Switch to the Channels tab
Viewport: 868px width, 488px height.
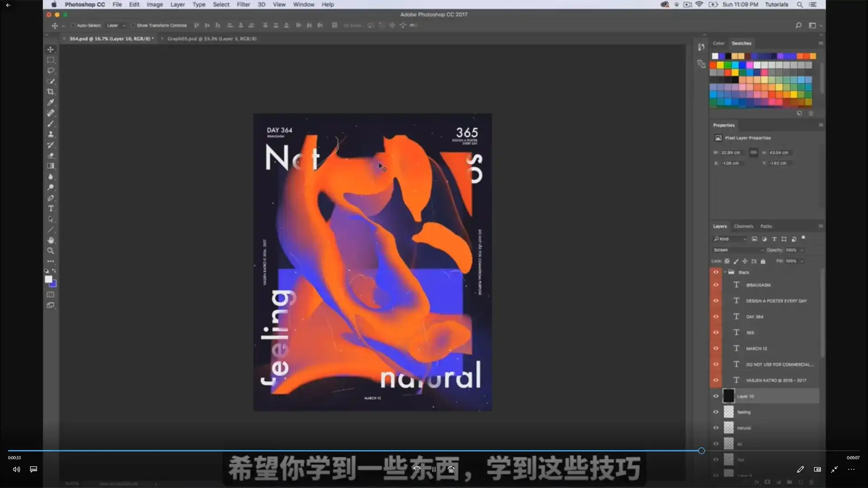click(744, 226)
